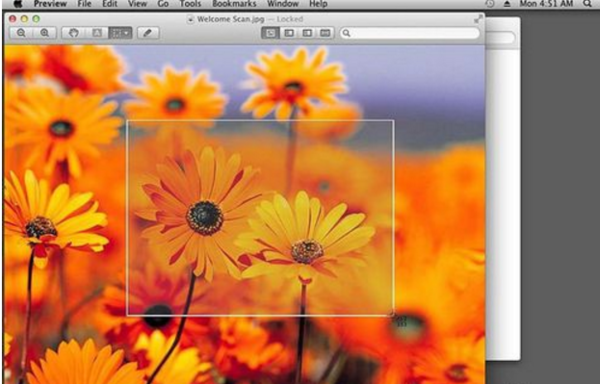The height and width of the screenshot is (384, 600).
Task: Switch to contact sheet view
Action: (x=325, y=33)
